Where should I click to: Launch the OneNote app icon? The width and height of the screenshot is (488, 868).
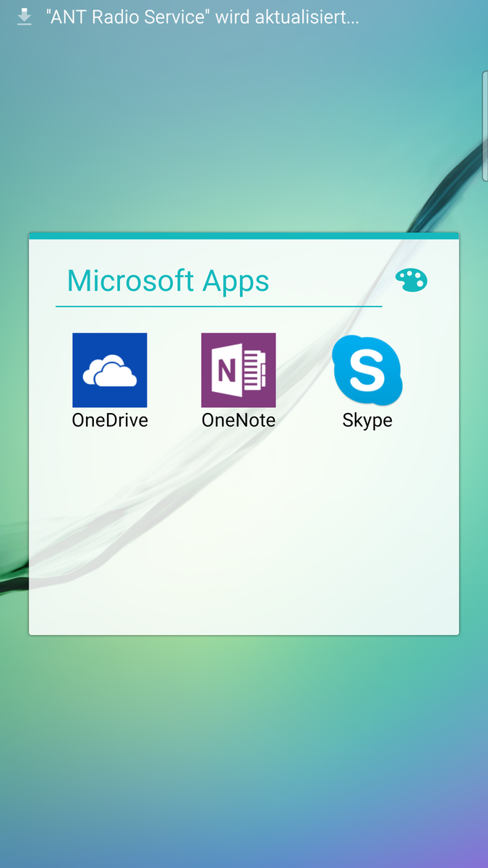[239, 370]
